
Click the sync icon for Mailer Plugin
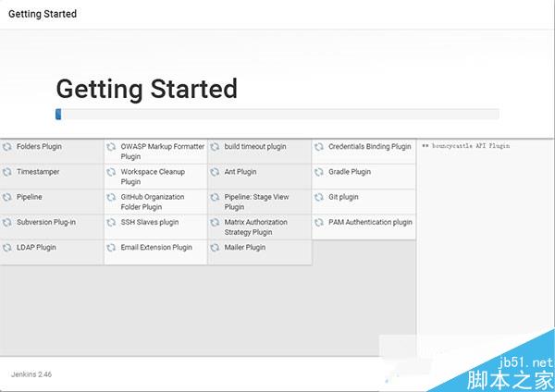215,248
